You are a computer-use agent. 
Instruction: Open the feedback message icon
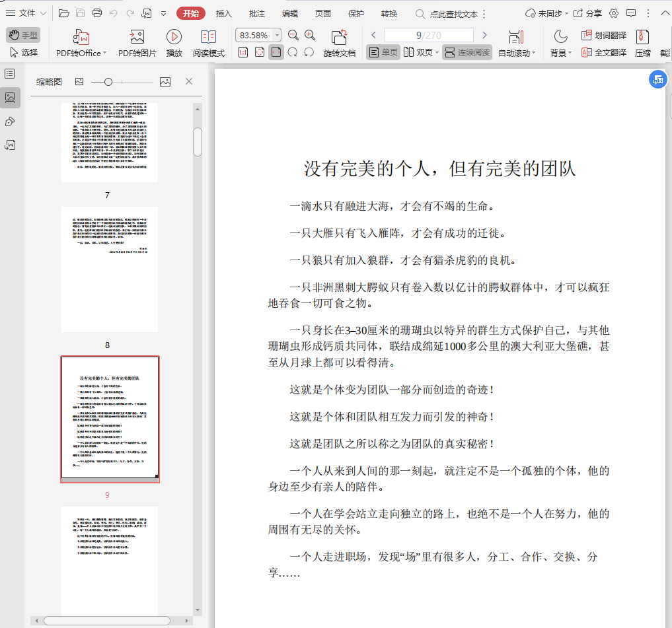pos(631,14)
